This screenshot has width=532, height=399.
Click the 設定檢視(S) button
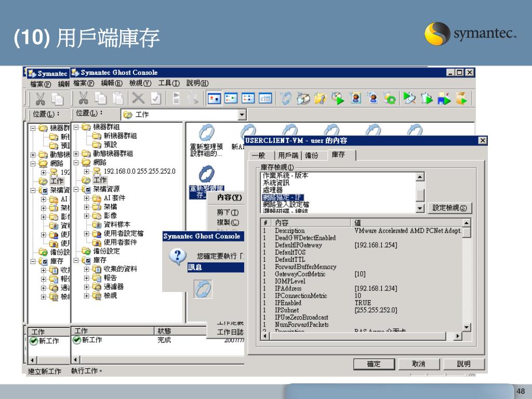[x=449, y=208]
